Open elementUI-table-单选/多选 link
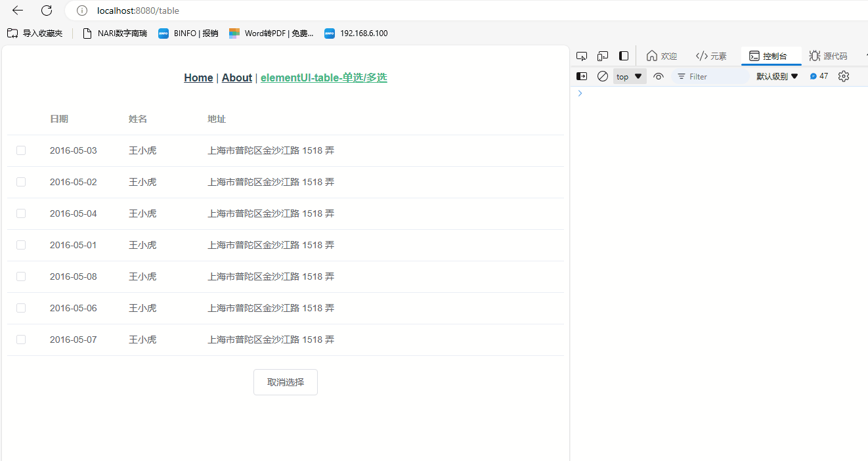The image size is (868, 461). pos(324,77)
